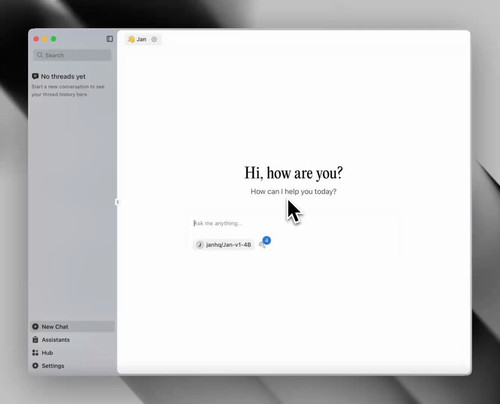
Task: Click the Search threads field
Action: (72, 55)
